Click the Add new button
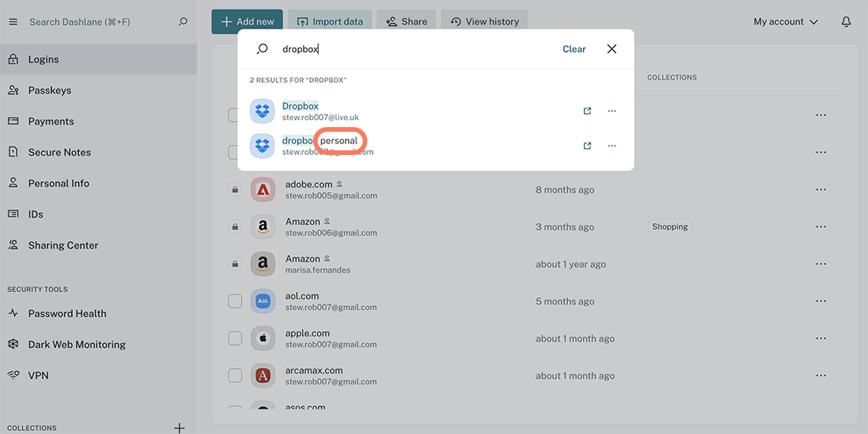Image resolution: width=868 pixels, height=434 pixels. click(x=247, y=22)
